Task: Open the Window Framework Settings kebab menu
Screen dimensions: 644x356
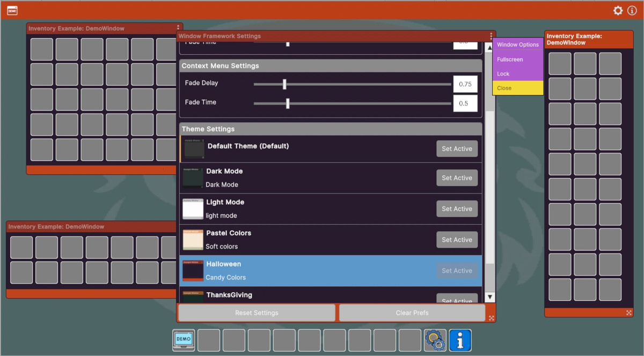Action: 491,36
